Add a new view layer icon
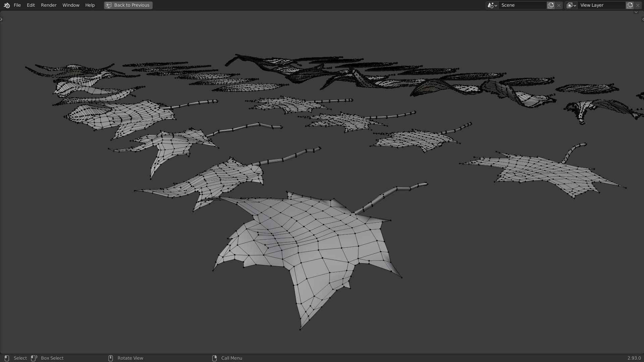 click(630, 5)
